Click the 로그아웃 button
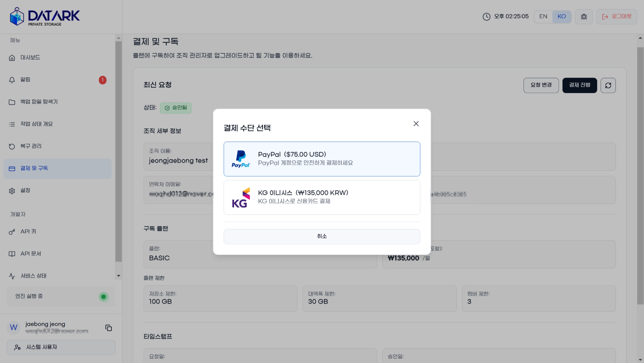644x363 pixels. pos(617,17)
